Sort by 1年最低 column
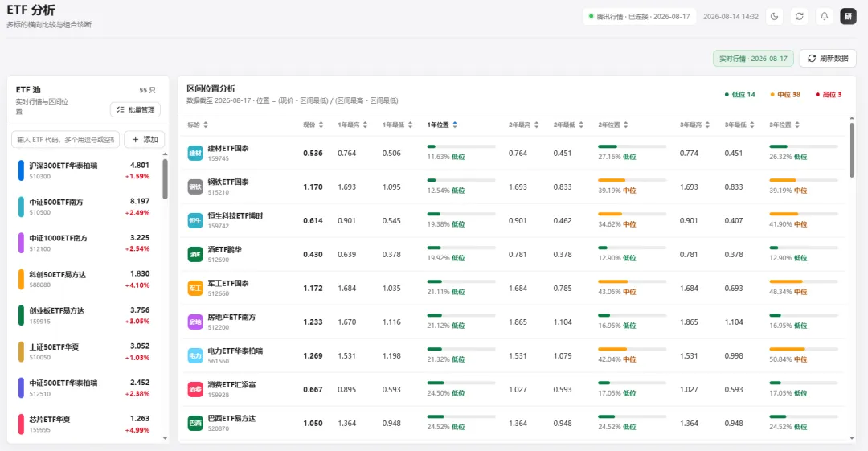868x451 pixels. tap(397, 125)
